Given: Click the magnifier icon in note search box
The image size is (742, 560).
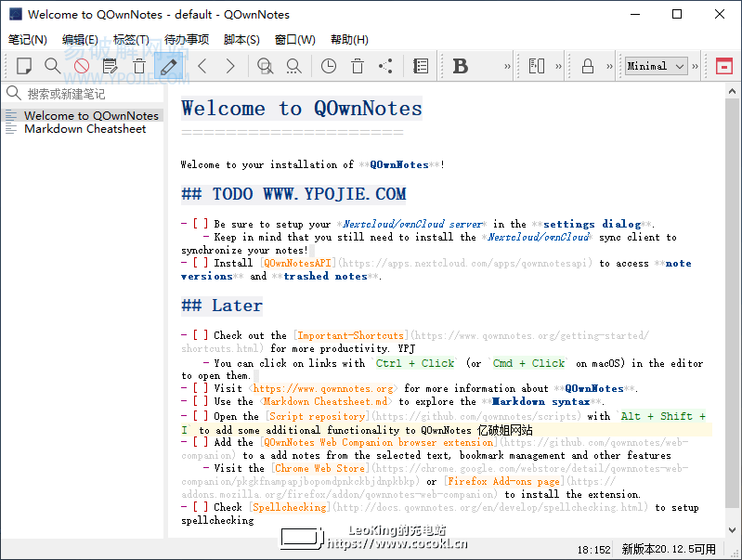Looking at the screenshot, I should tap(14, 93).
